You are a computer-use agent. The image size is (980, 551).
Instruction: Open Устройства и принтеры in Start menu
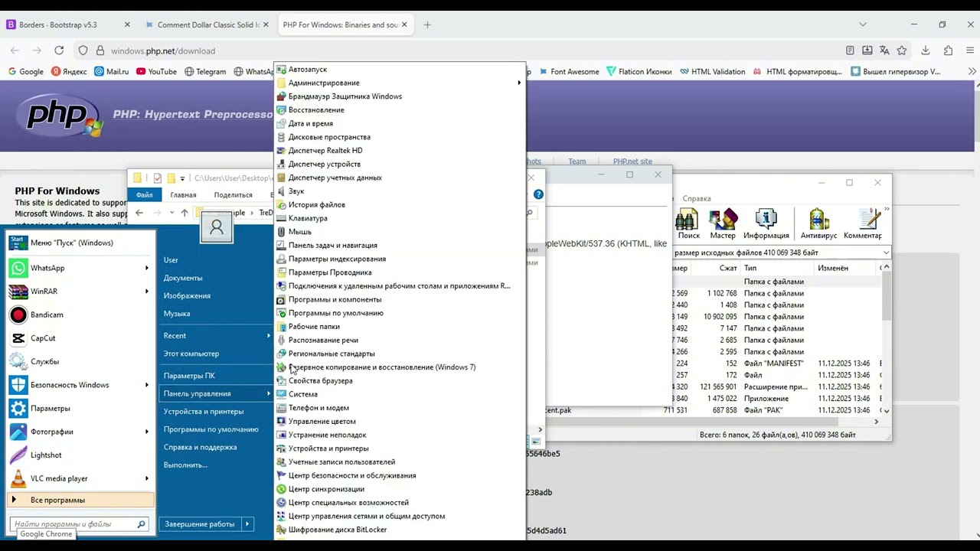coord(204,412)
